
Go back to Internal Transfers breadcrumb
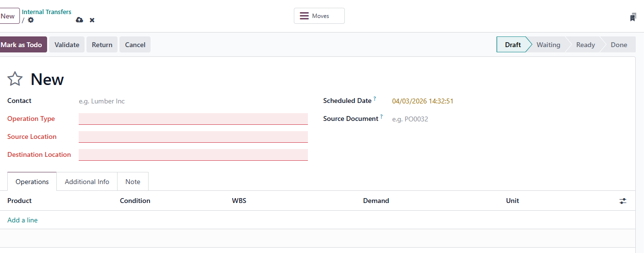pos(47,12)
